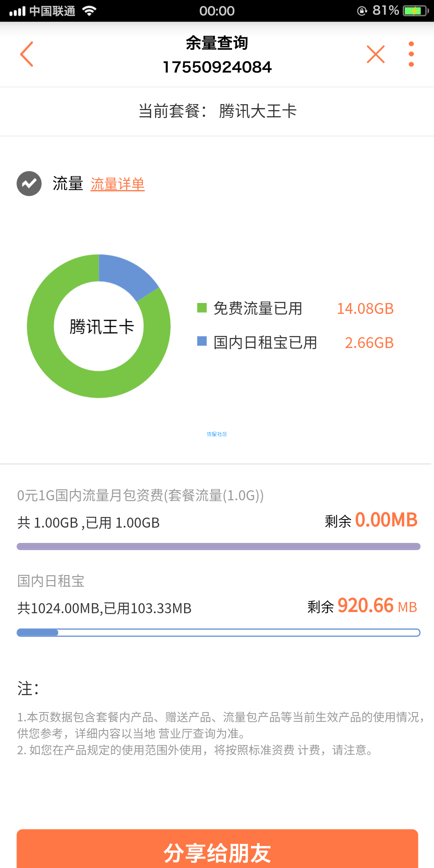434x868 pixels.
Task: Tap the 剩余 920.66 MB value
Action: (362, 606)
